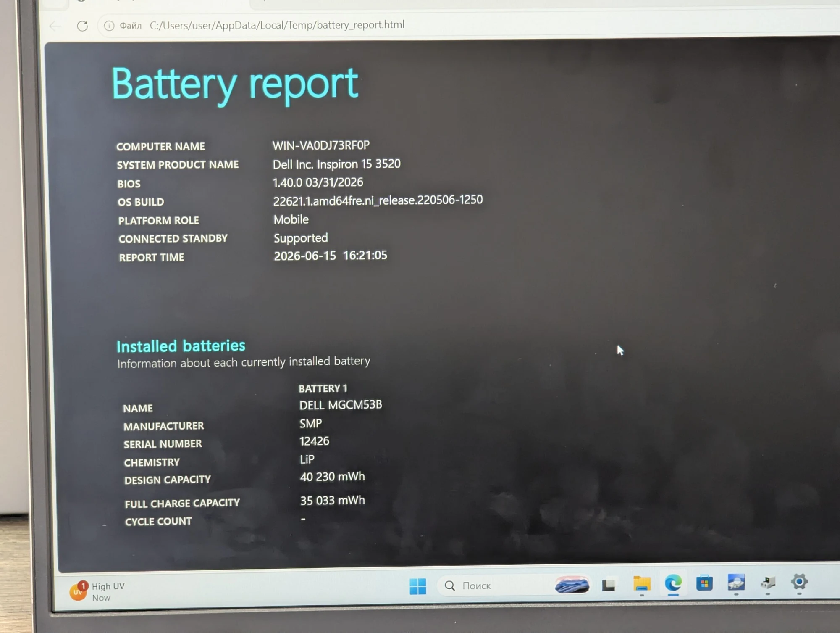Click the search highlight image in search box

pyautogui.click(x=572, y=585)
